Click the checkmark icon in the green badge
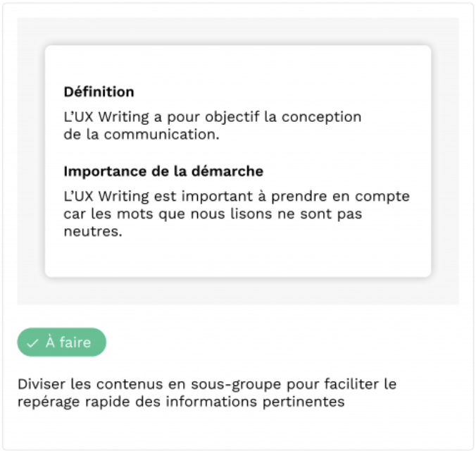Image resolution: width=476 pixels, height=451 pixels. click(x=32, y=343)
